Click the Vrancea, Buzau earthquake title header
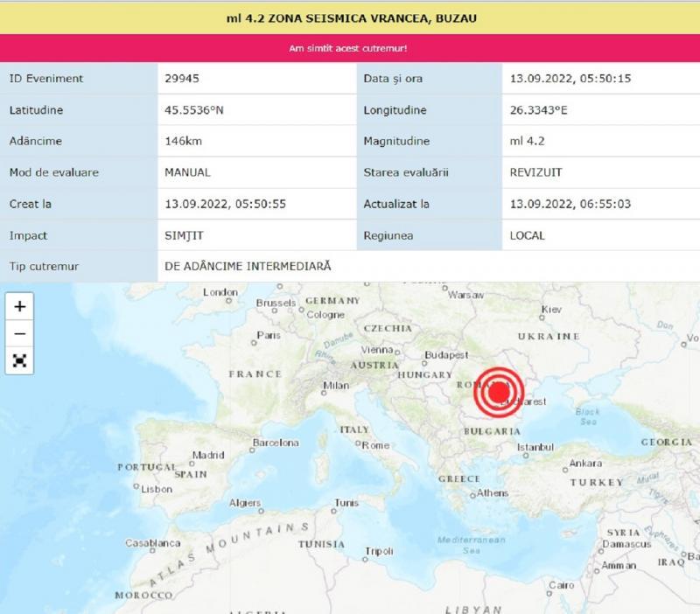700x614 pixels. click(349, 17)
